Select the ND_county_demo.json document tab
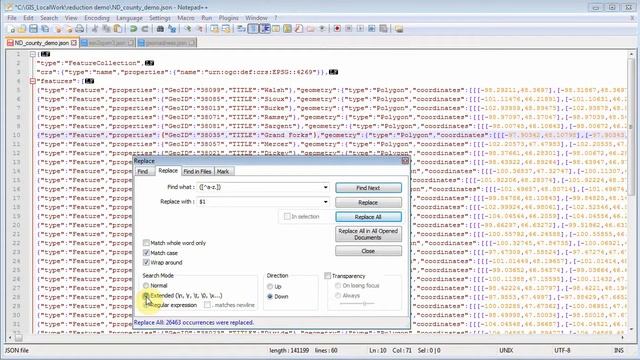The height and width of the screenshot is (360, 640). tap(42, 42)
